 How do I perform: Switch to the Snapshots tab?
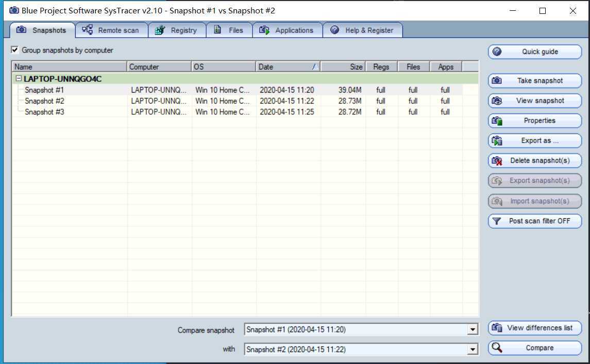click(x=42, y=30)
